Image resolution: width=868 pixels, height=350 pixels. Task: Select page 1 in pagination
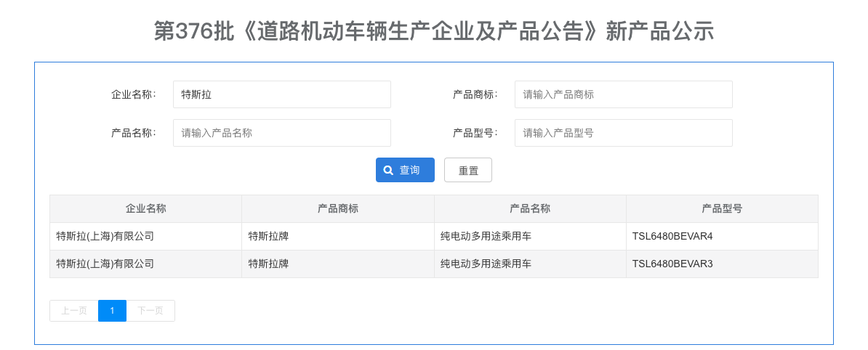tap(113, 311)
